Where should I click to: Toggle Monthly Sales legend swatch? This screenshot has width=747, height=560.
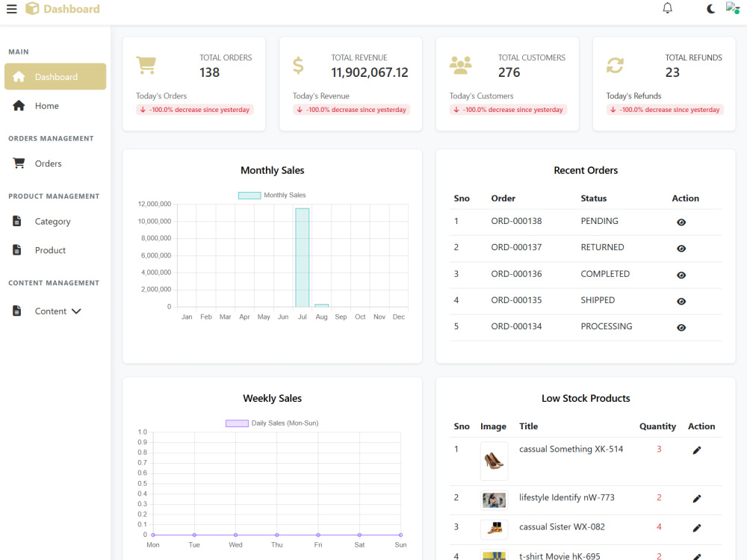coord(249,195)
